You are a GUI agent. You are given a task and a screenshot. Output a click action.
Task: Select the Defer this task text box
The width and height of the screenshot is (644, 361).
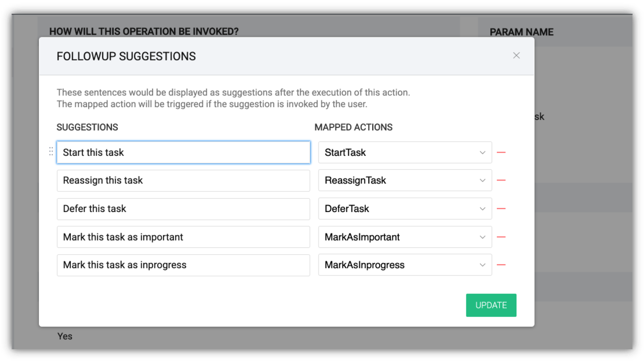pyautogui.click(x=183, y=209)
